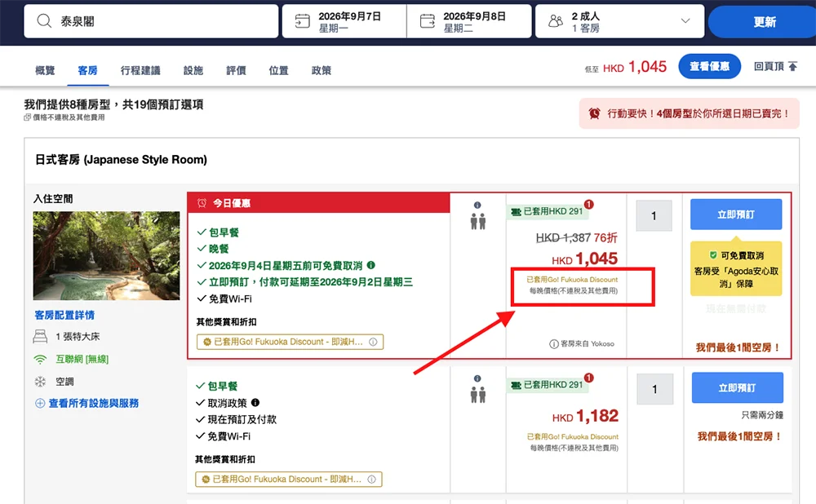The width and height of the screenshot is (816, 504).
Task: Click 查看所有設施與服務 link
Action: [94, 403]
